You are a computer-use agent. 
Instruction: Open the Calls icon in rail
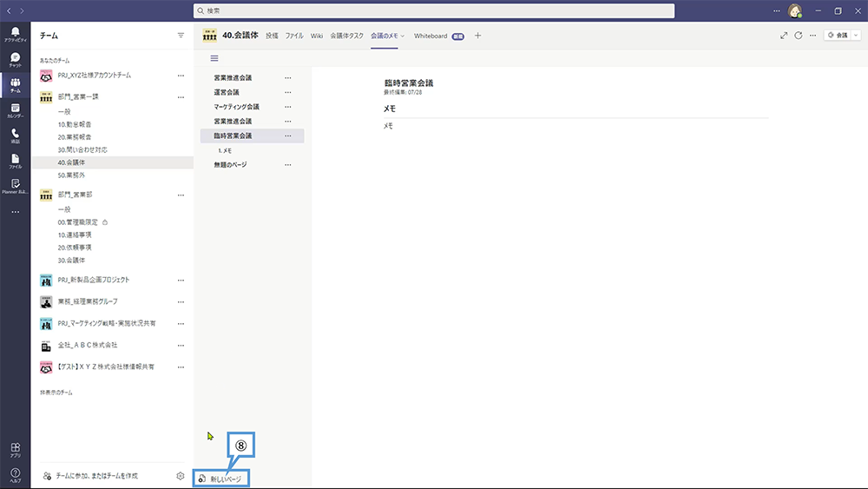15,135
